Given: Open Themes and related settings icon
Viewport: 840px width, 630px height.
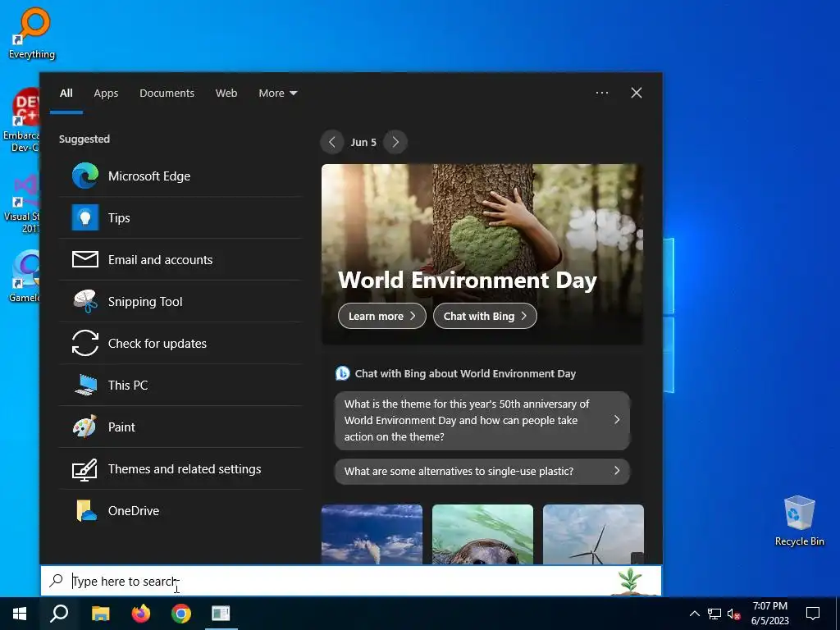Looking at the screenshot, I should pos(85,469).
